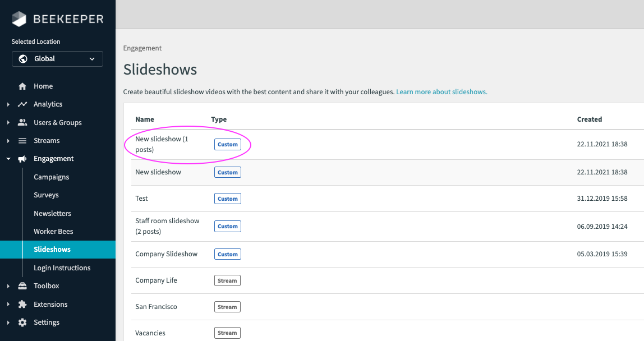Click the Stream badge for San Francisco
Image resolution: width=644 pixels, height=341 pixels.
(x=227, y=307)
